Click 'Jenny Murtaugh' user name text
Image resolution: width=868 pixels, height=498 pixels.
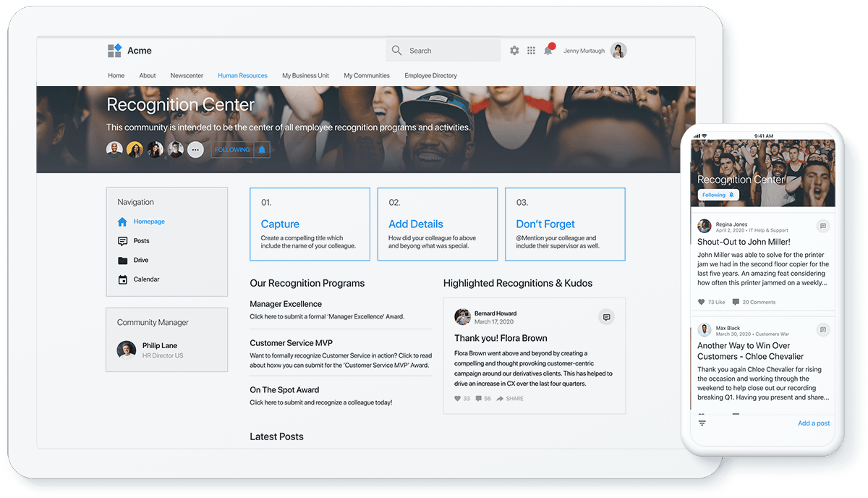[x=584, y=51]
